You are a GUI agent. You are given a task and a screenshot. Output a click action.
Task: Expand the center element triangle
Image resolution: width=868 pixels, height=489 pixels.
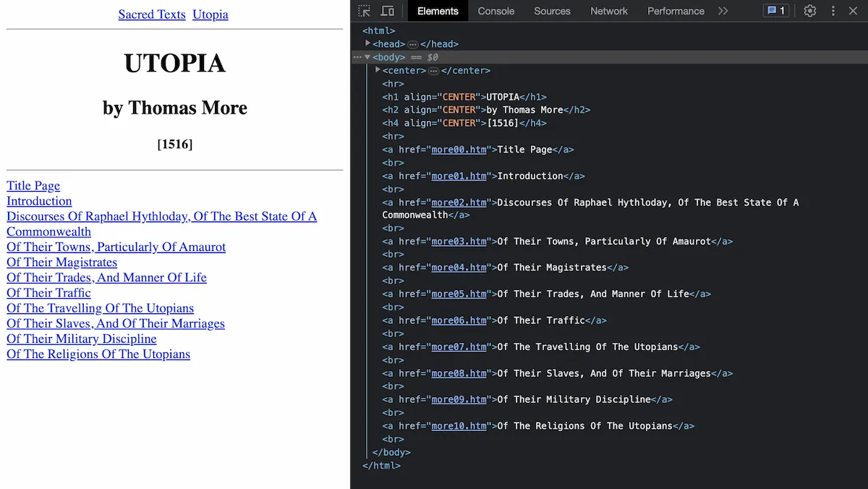coord(378,70)
